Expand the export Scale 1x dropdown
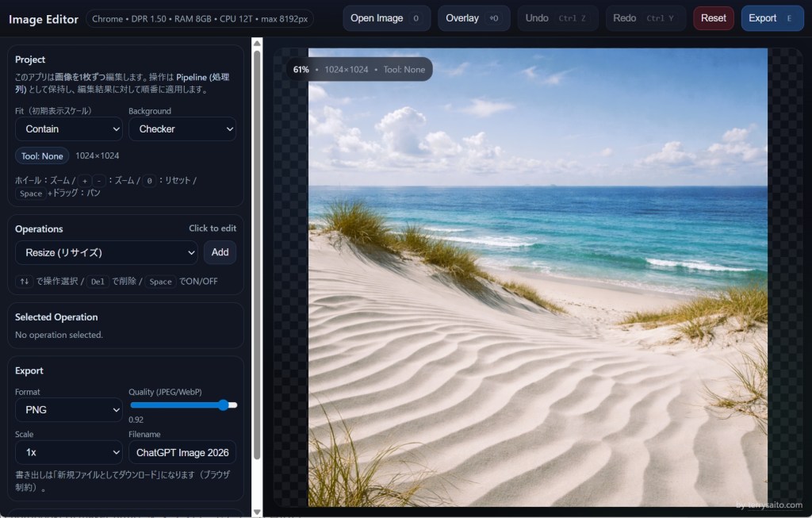812x518 pixels. (x=69, y=452)
